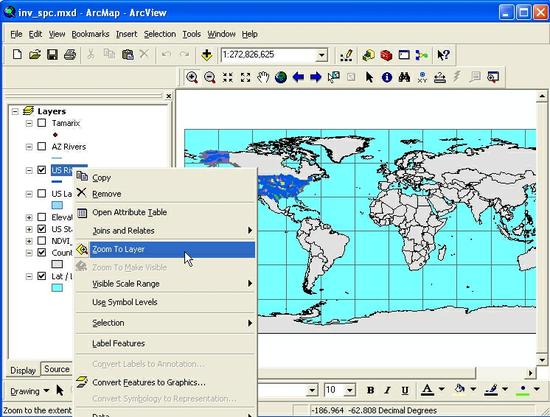Click the fill color bucket swatch
The height and width of the screenshot is (417, 550).
(x=460, y=389)
